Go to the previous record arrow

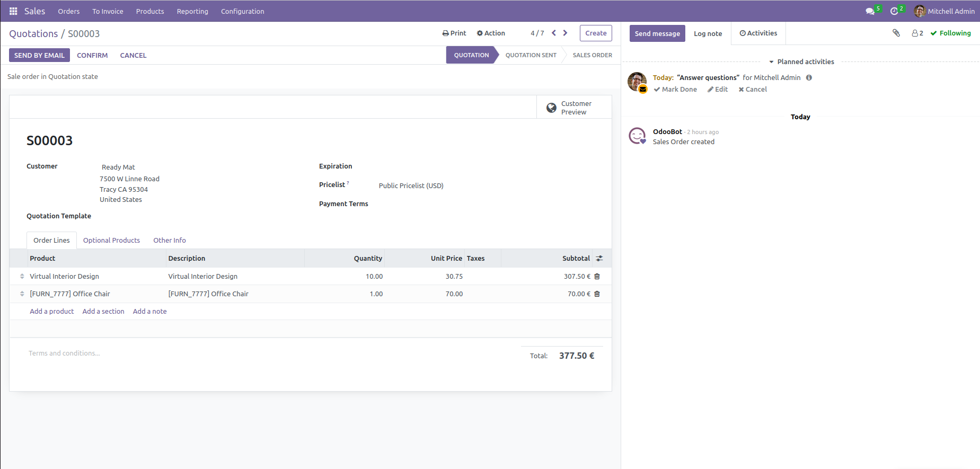pyautogui.click(x=554, y=33)
